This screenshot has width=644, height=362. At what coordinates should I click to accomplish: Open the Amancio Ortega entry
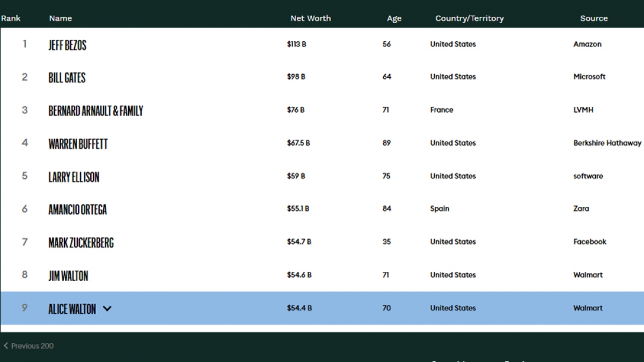coord(77,209)
